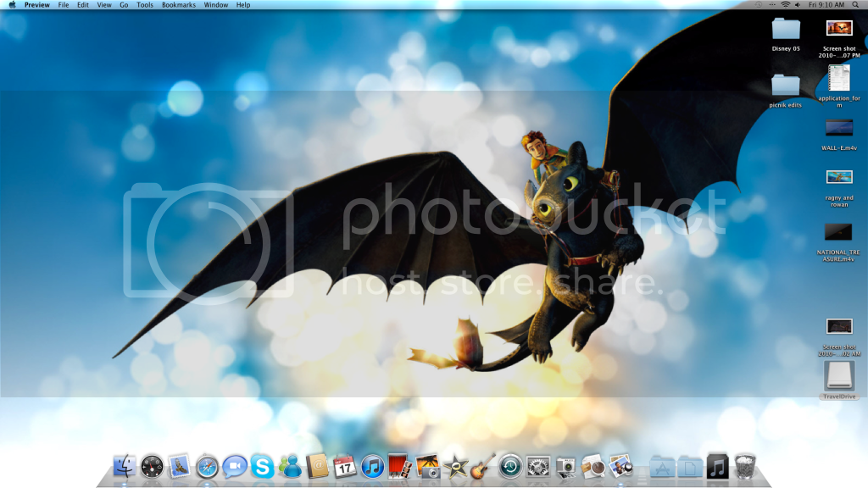Image resolution: width=868 pixels, height=488 pixels.
Task: Launch Safari from the dock
Action: click(207, 466)
